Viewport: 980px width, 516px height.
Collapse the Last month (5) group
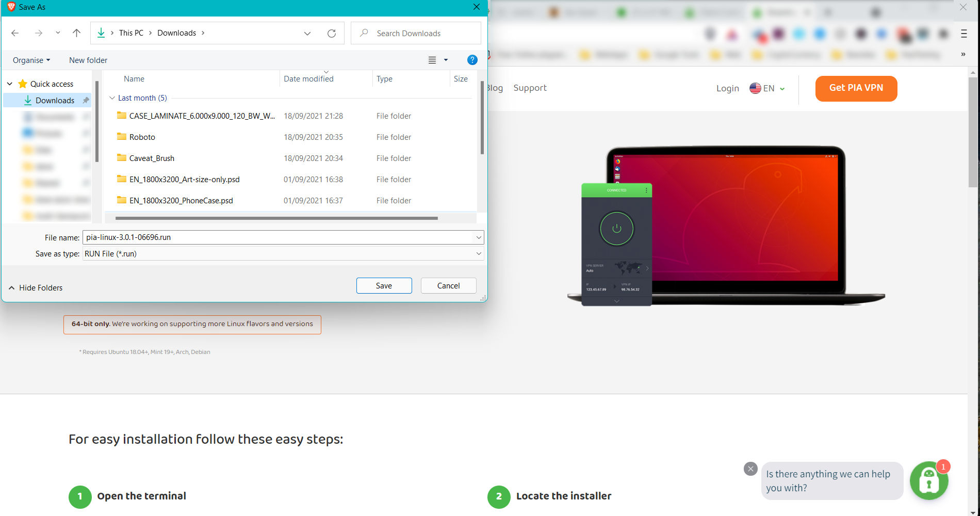point(112,98)
